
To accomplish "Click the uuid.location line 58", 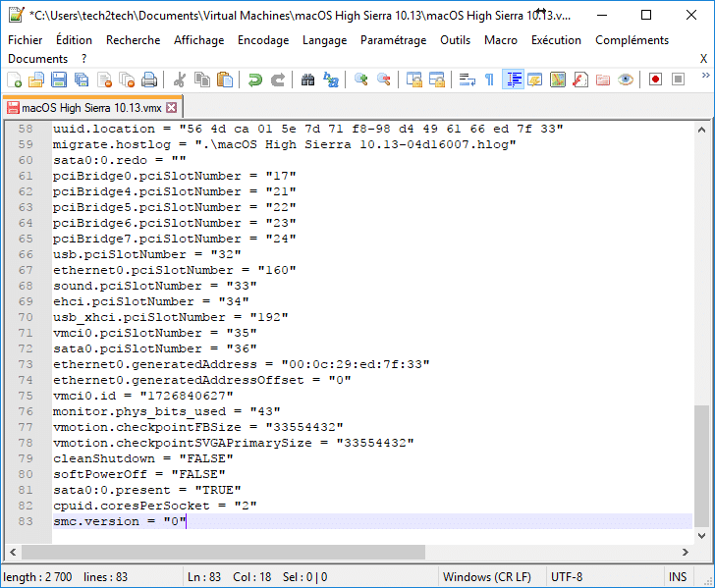I will click(308, 129).
